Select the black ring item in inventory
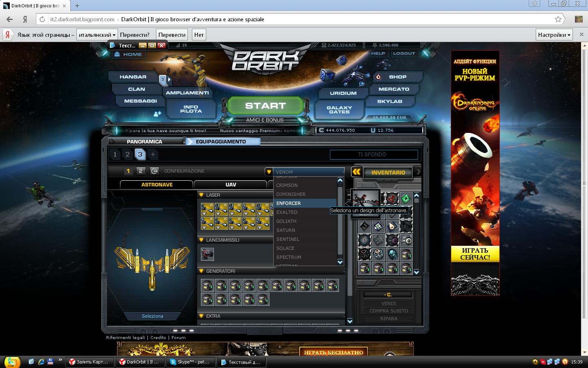The width and height of the screenshot is (588, 368). [364, 254]
